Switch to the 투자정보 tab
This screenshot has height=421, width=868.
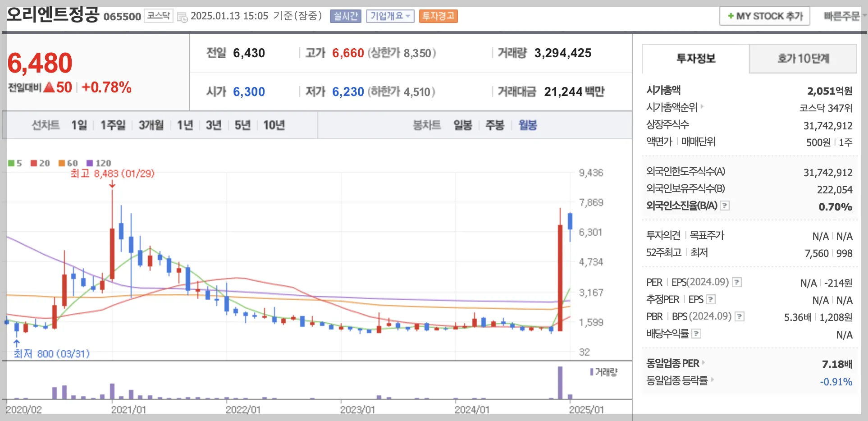[x=696, y=59]
